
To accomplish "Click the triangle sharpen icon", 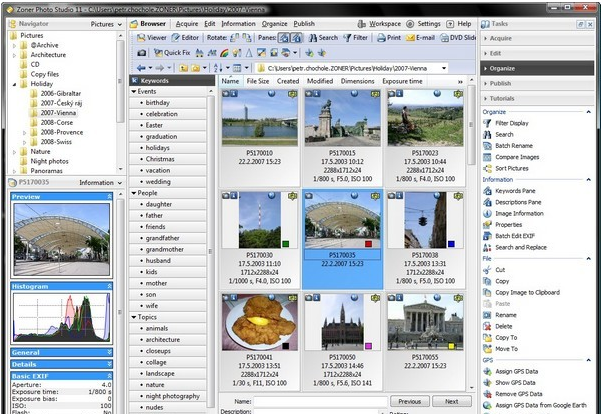I will click(x=249, y=53).
